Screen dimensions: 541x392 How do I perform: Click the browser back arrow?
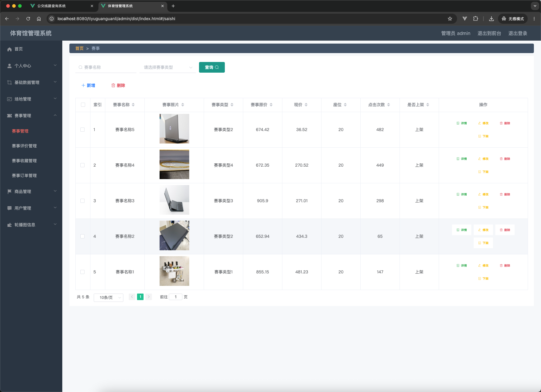[7, 19]
